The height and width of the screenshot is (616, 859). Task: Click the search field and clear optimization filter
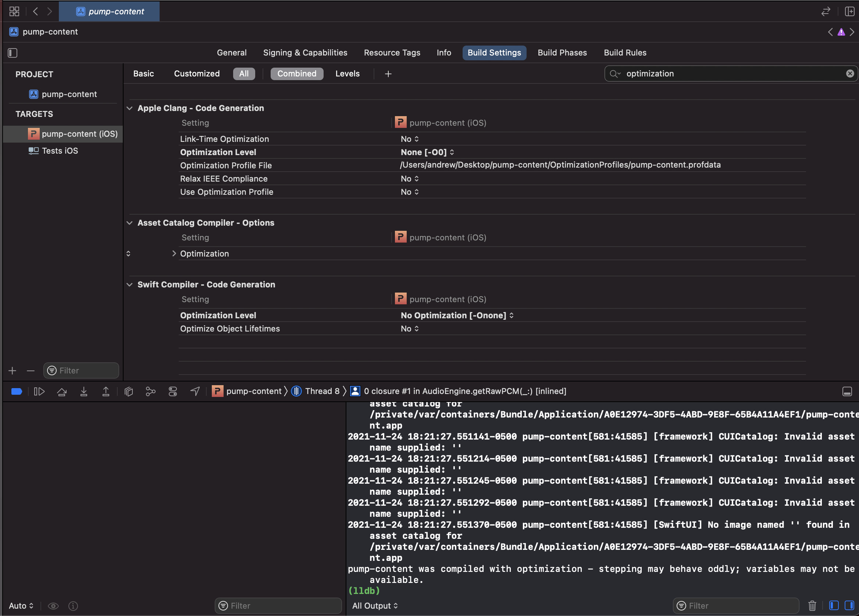click(850, 74)
